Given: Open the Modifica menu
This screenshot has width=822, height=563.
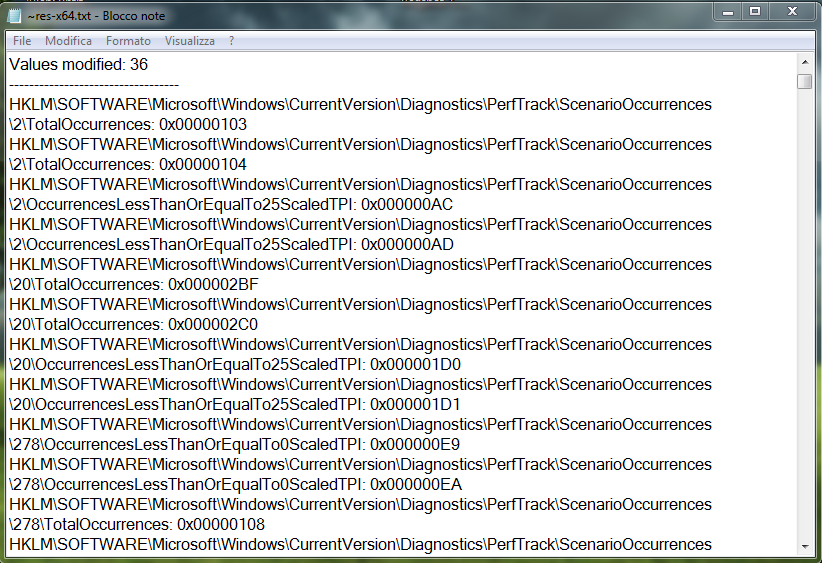Looking at the screenshot, I should [68, 41].
